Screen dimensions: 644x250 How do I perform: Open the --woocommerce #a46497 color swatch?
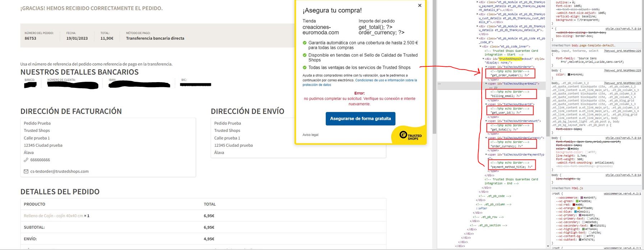point(582,198)
